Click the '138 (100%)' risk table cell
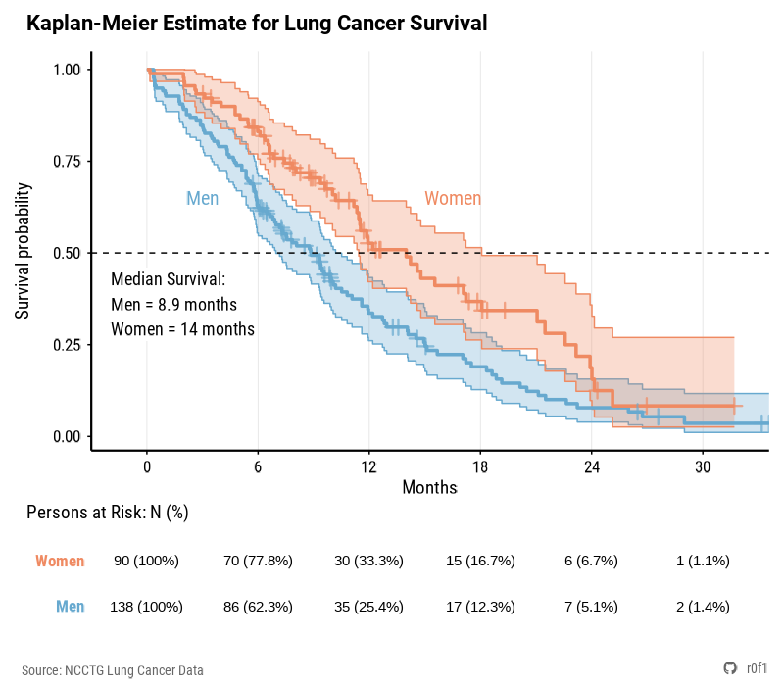The image size is (784, 686). 146,607
